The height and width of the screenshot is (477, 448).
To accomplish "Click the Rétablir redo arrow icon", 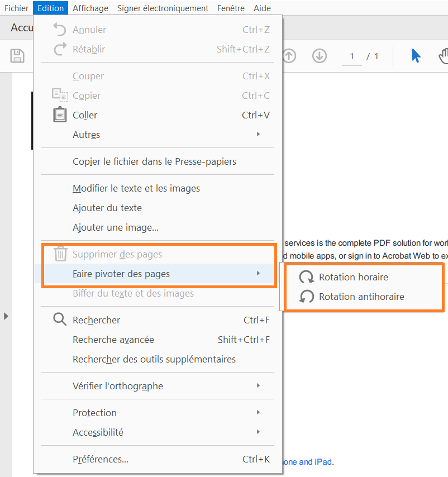I will pyautogui.click(x=60, y=49).
